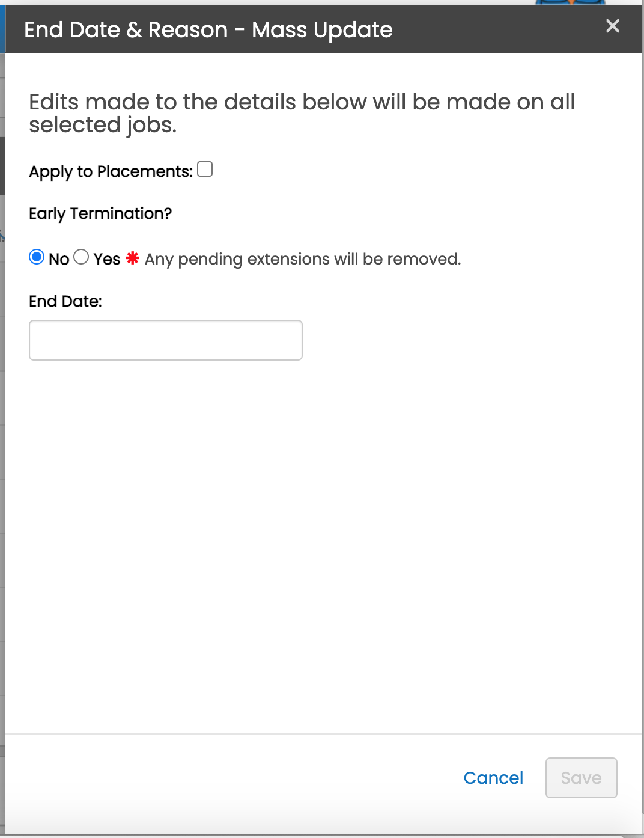Click the "End Date:" label
Image resolution: width=644 pixels, height=838 pixels.
[65, 301]
